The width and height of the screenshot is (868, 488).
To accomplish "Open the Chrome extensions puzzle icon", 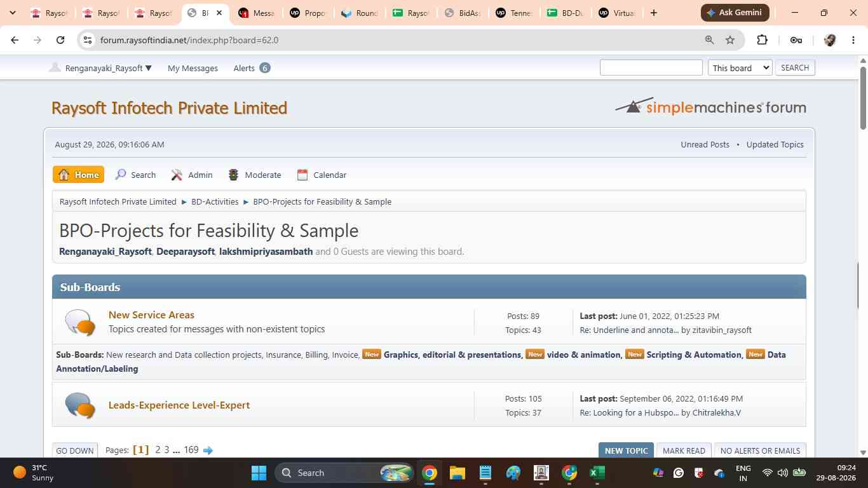I will [x=762, y=40].
